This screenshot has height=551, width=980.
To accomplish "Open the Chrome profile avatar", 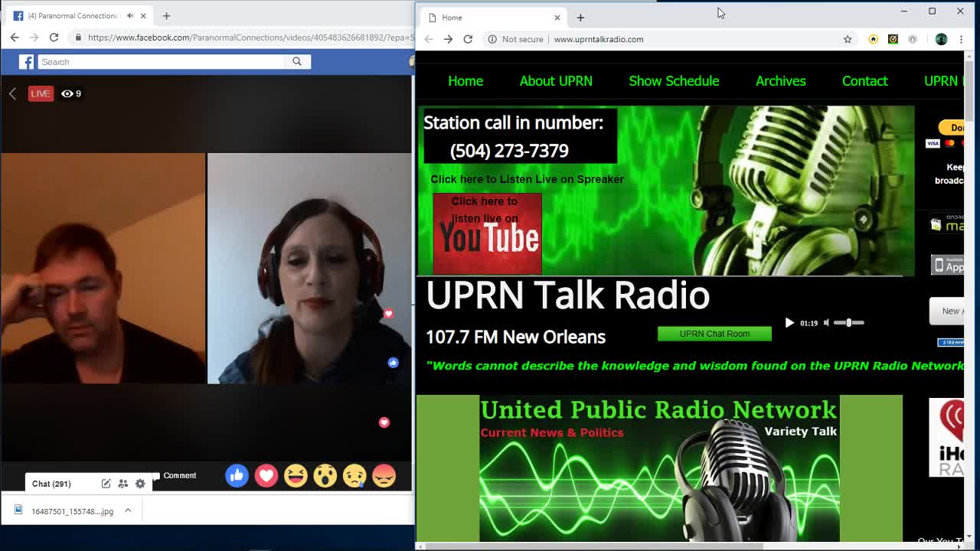I will point(941,39).
